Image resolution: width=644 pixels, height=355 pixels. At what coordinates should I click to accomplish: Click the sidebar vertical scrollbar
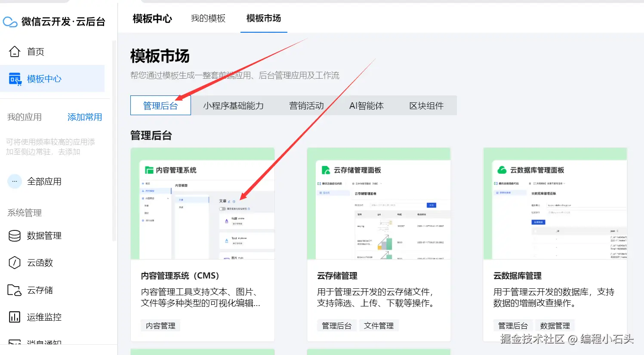114,141
